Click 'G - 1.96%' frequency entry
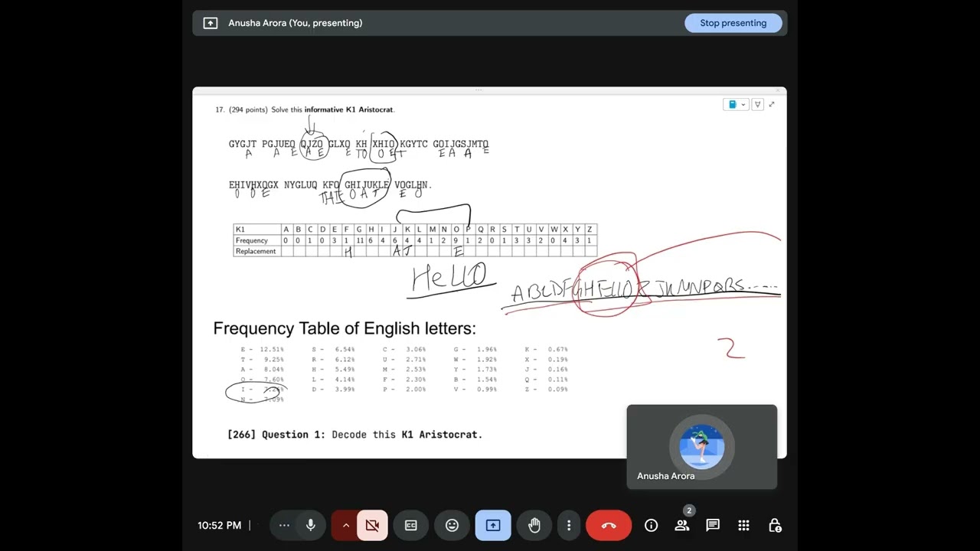 (x=475, y=350)
